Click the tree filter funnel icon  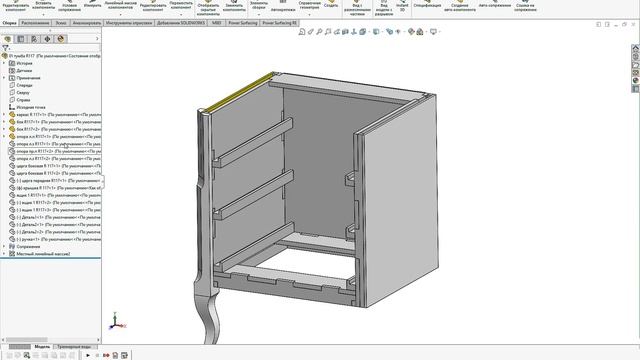coord(5,48)
